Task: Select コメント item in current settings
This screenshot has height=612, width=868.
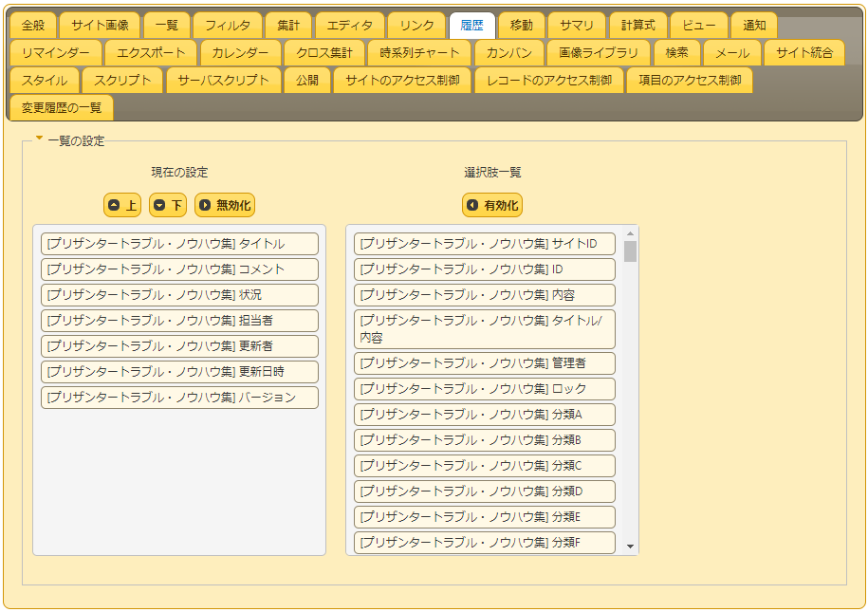Action: [180, 269]
